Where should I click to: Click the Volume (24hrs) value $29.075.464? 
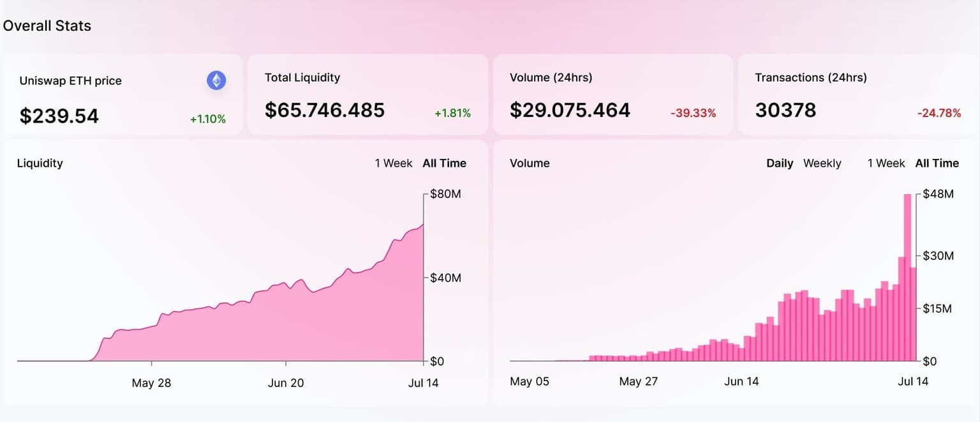[570, 110]
